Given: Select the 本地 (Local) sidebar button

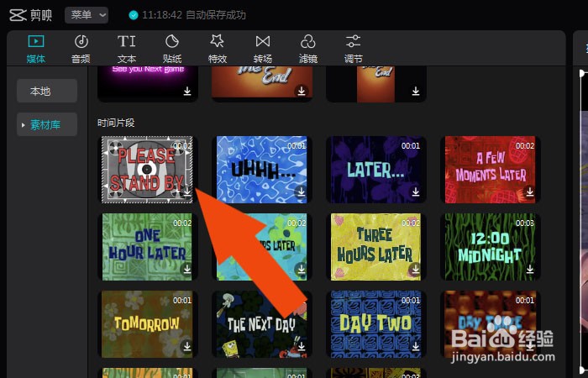Looking at the screenshot, I should 47,91.
